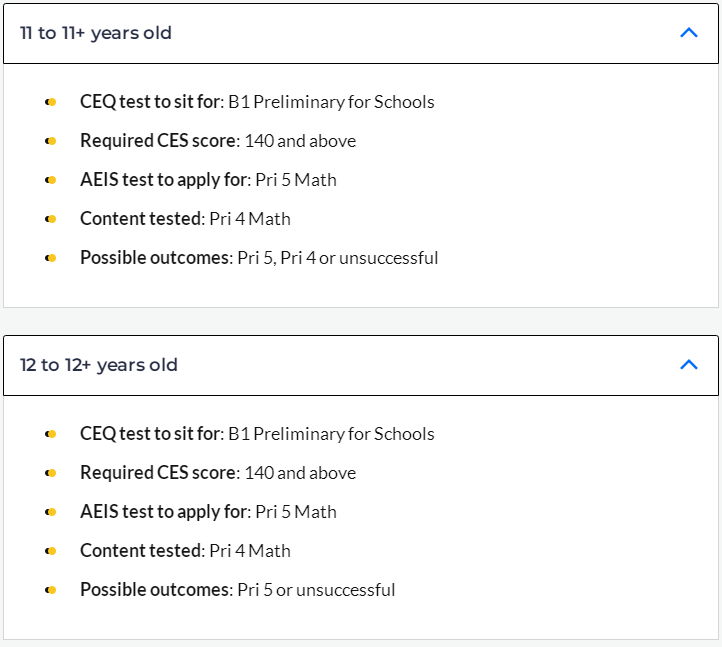Collapse the 11 to 11+ years old chevron
This screenshot has width=722, height=647.
(689, 33)
